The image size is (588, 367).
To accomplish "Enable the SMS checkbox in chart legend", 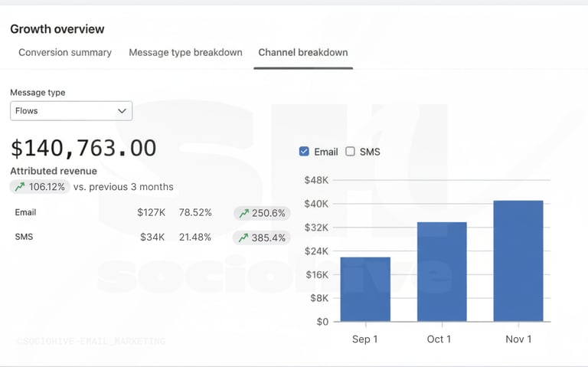I will coord(350,152).
